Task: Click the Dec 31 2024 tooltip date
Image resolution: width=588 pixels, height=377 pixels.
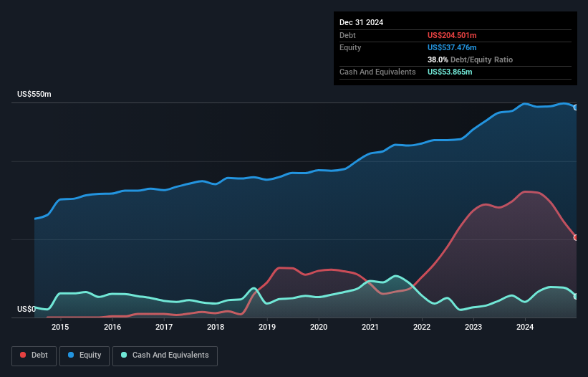Action: click(x=361, y=22)
